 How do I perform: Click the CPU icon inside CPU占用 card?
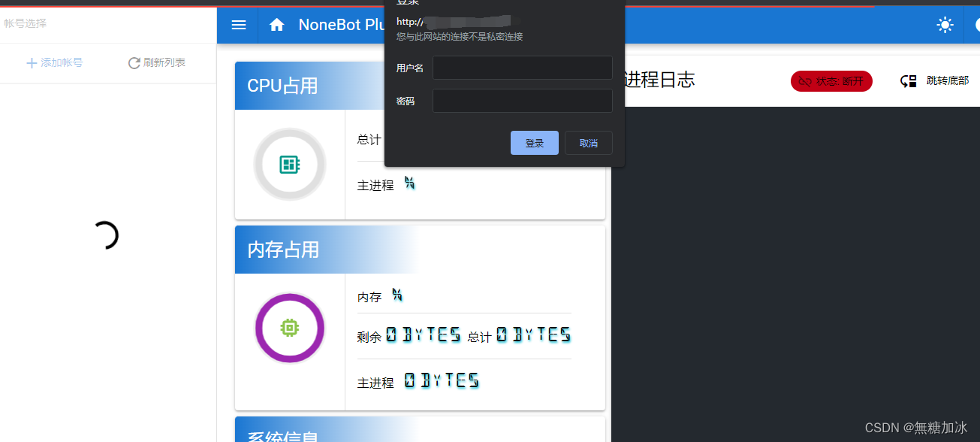tap(289, 164)
